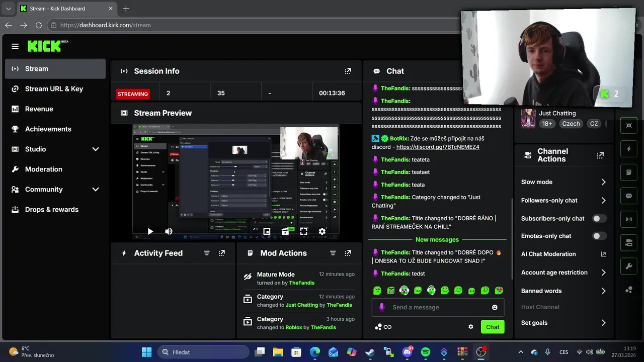
Task: Pop out the Mod Actions panel
Action: pos(348,253)
